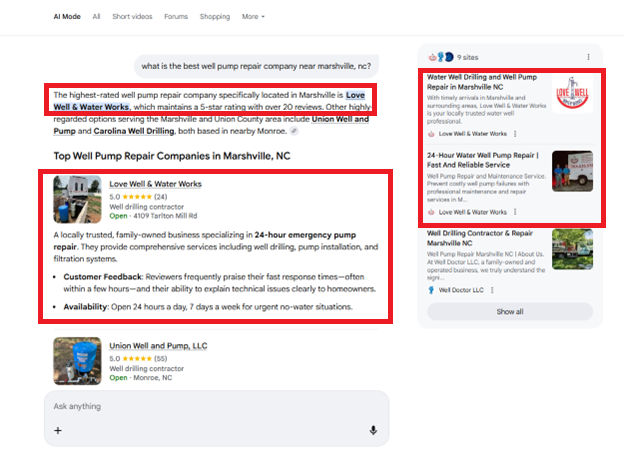Open Water Well Drilling and Well Pump Repair result

point(482,82)
